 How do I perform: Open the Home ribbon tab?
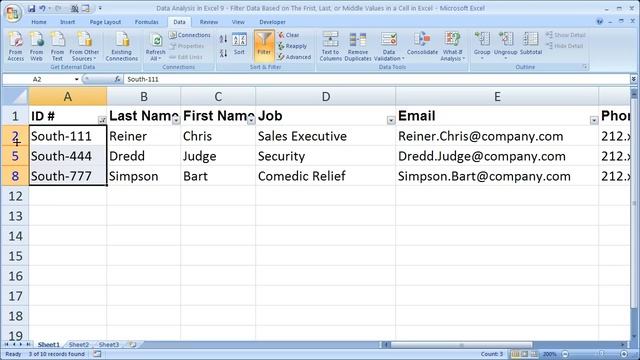(x=39, y=22)
